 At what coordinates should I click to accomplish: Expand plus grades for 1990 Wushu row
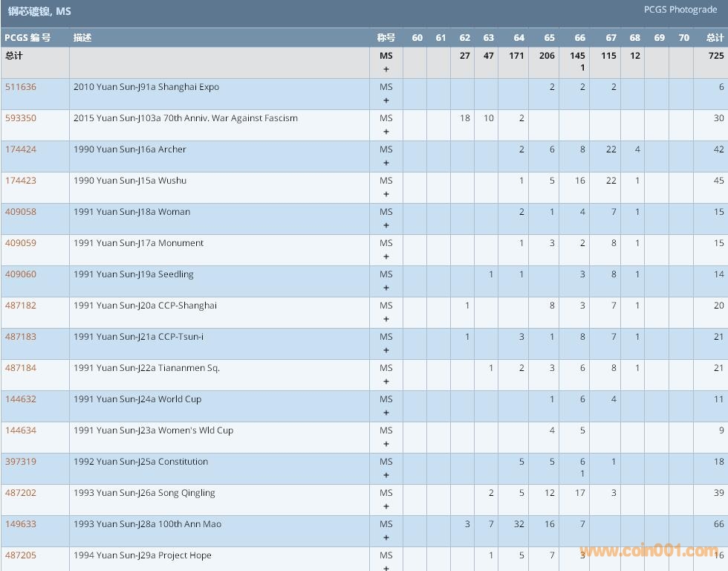tap(386, 194)
